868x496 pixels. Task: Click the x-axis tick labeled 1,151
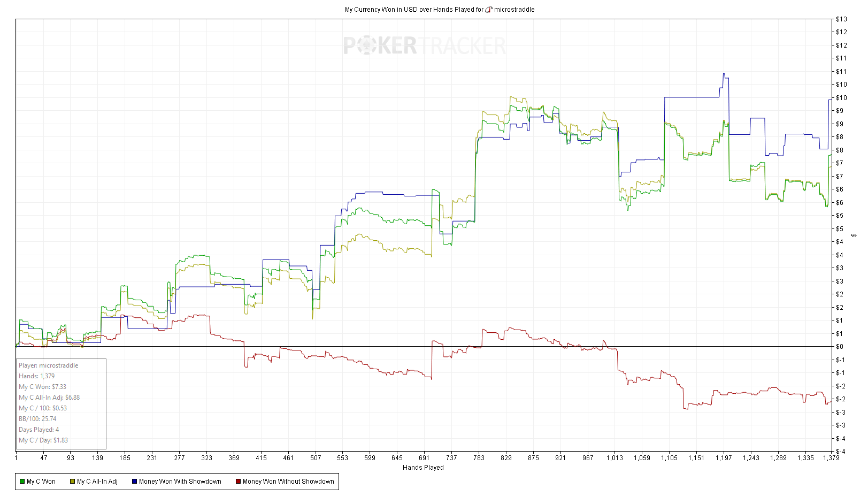(x=696, y=458)
